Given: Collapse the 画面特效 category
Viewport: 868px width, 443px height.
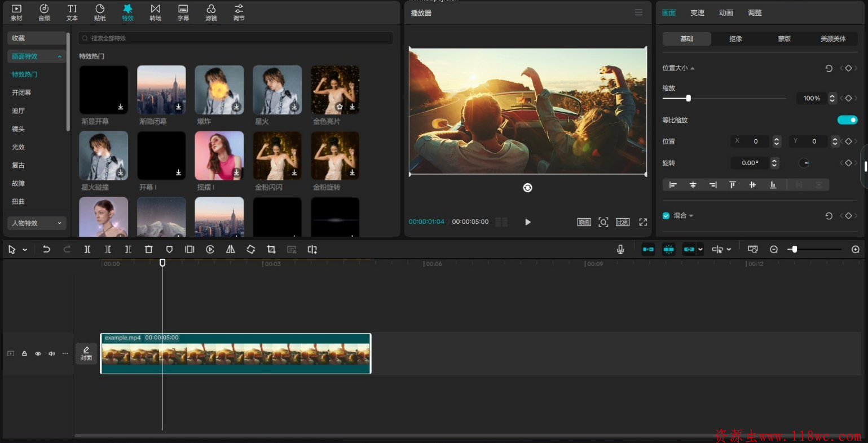Looking at the screenshot, I should (x=59, y=56).
